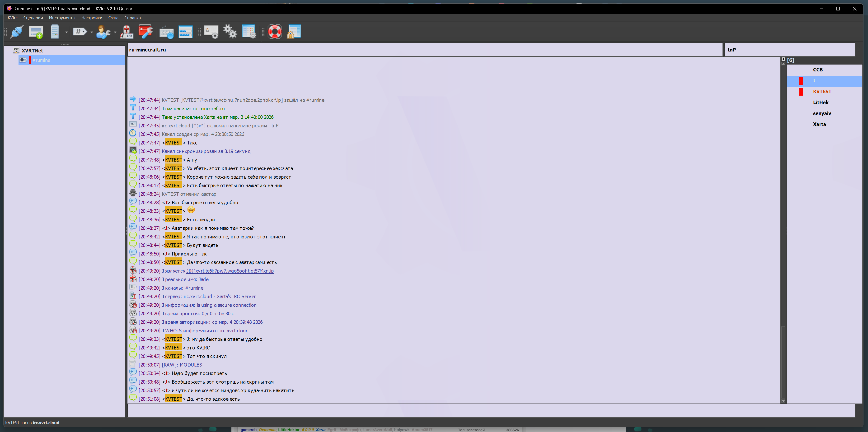Click the connect/disconnect plug icon

(17, 32)
